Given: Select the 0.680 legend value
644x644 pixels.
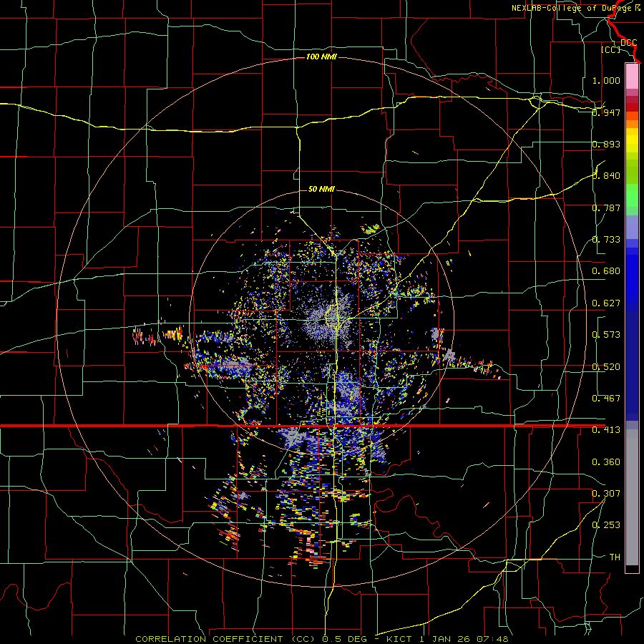Looking at the screenshot, I should [606, 271].
